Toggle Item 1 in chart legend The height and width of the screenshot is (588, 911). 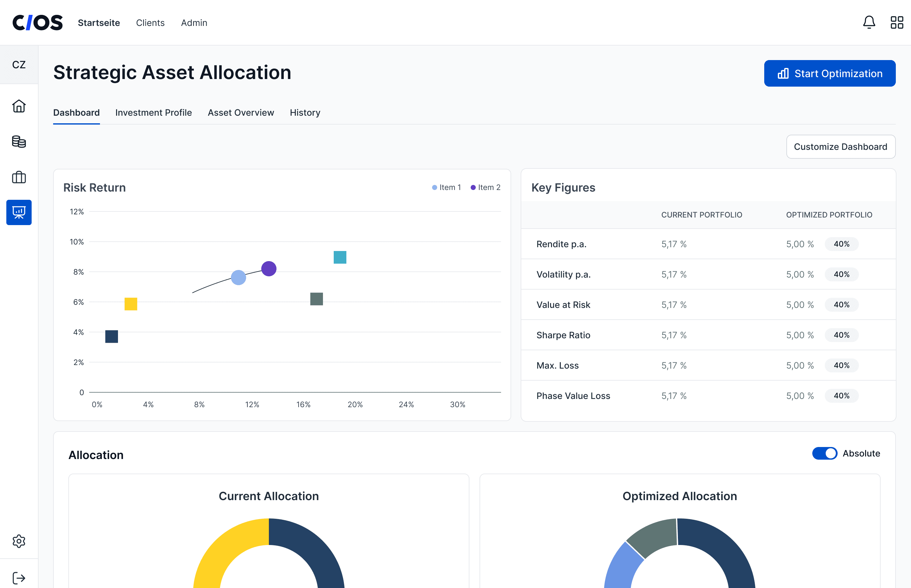click(446, 187)
